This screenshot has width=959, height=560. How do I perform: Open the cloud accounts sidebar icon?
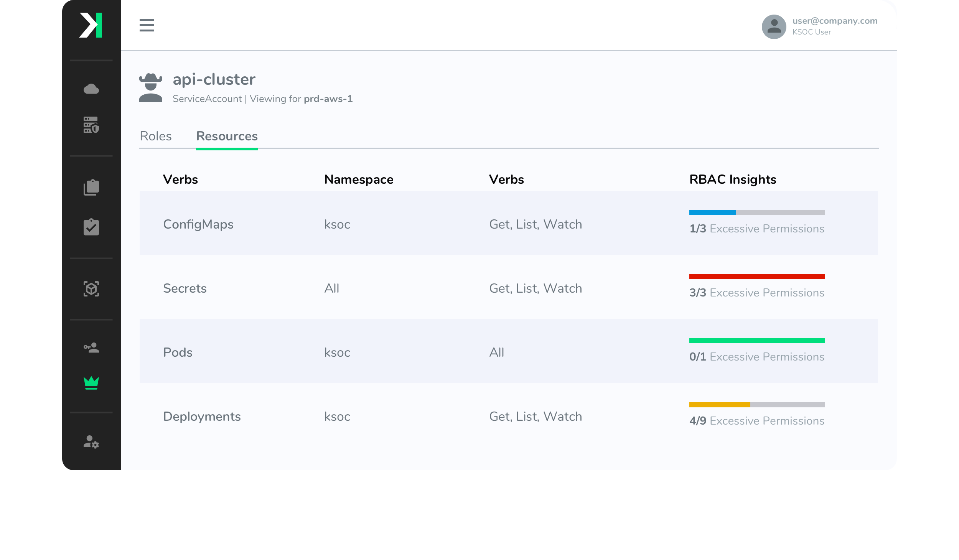coord(91,89)
